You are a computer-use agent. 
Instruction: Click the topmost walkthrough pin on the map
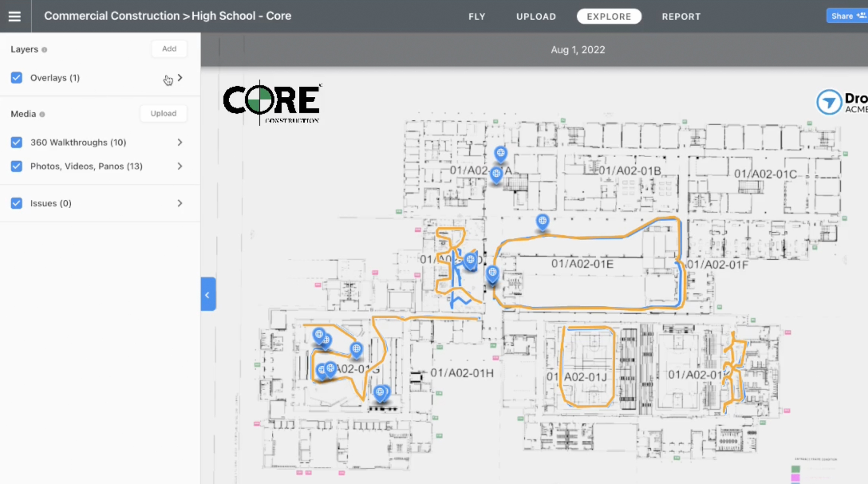[500, 152]
